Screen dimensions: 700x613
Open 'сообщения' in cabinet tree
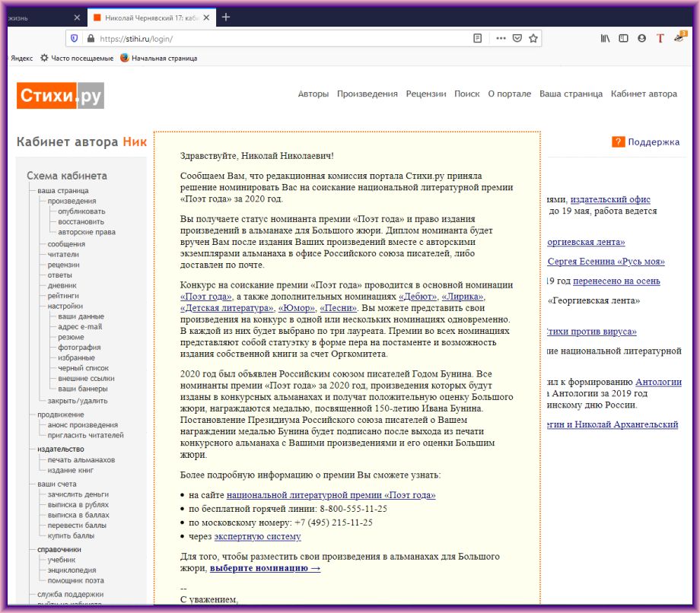click(x=66, y=244)
